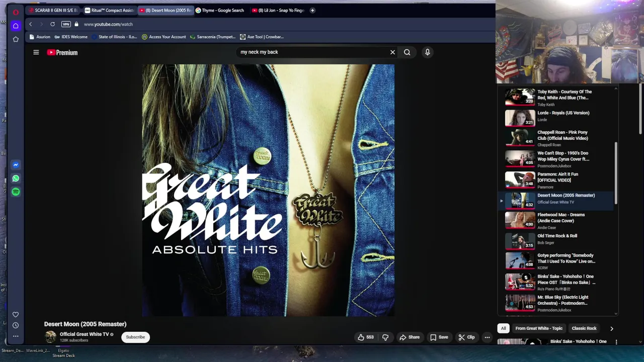Play Binks' Sake - Yohohoho playlist item

pyautogui.click(x=556, y=282)
